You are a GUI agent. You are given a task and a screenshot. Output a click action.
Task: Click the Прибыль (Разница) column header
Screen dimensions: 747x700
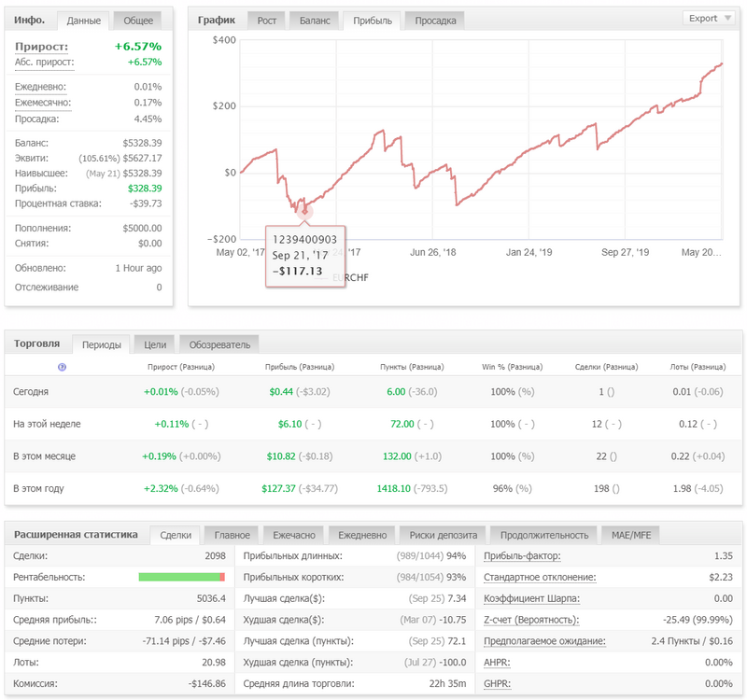(300, 367)
